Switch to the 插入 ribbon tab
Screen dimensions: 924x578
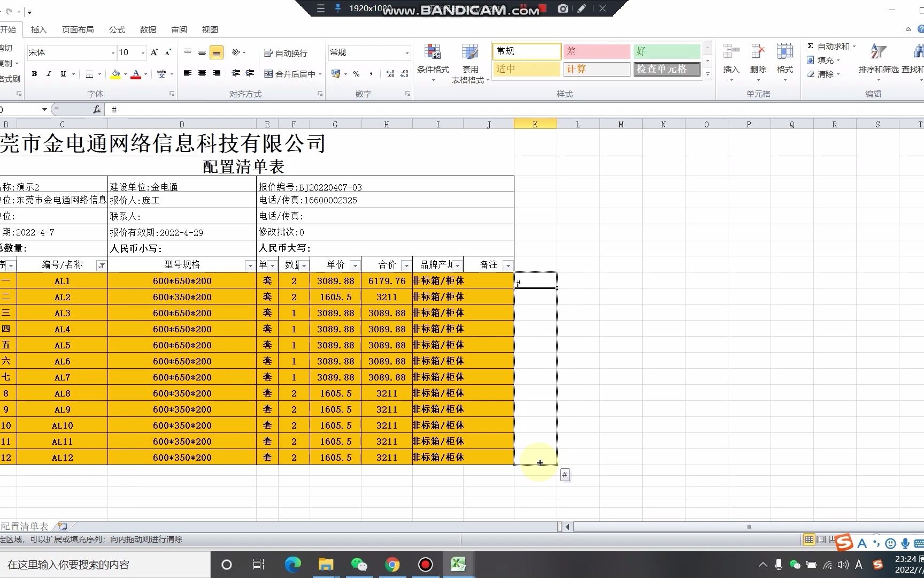[x=39, y=30]
